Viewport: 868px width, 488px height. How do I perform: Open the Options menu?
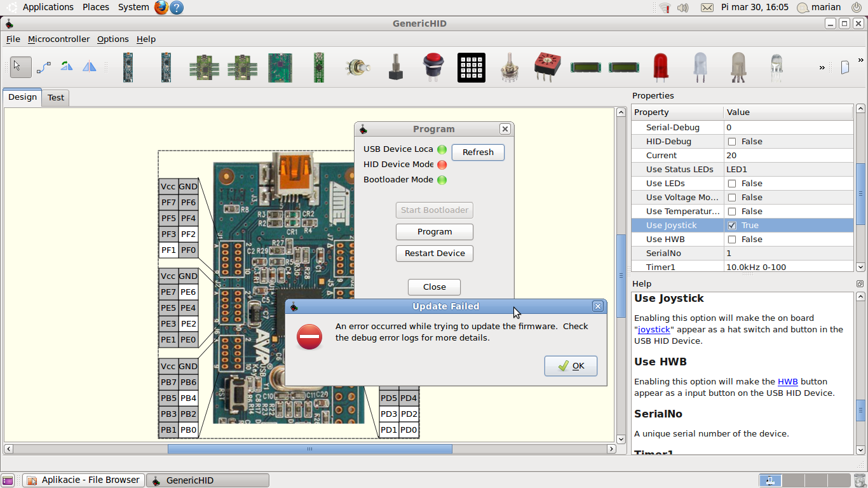coord(112,39)
